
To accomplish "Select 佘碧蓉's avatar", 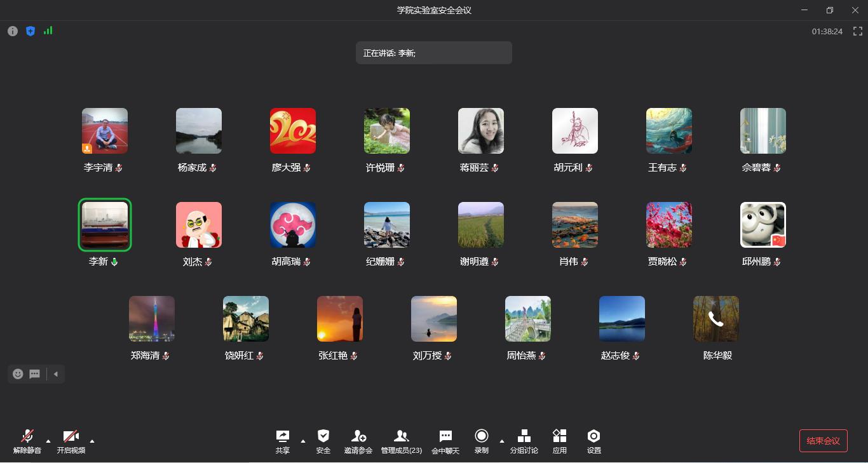I will (x=763, y=131).
